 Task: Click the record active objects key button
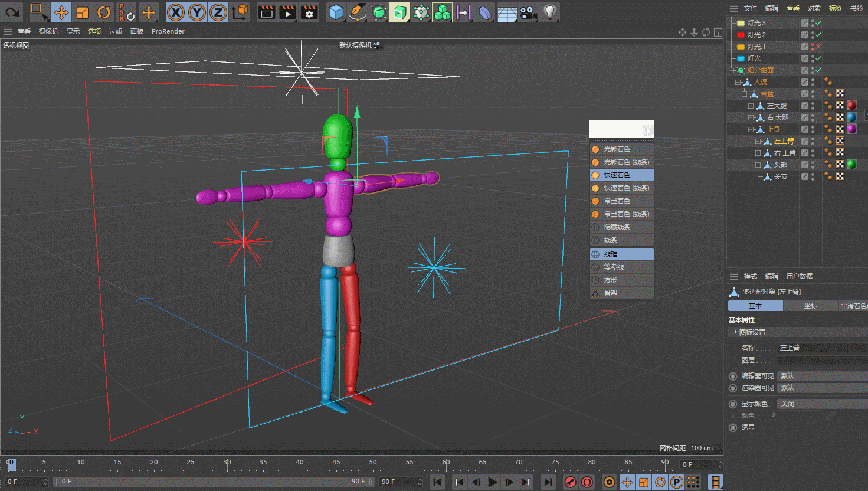pyautogui.click(x=571, y=482)
